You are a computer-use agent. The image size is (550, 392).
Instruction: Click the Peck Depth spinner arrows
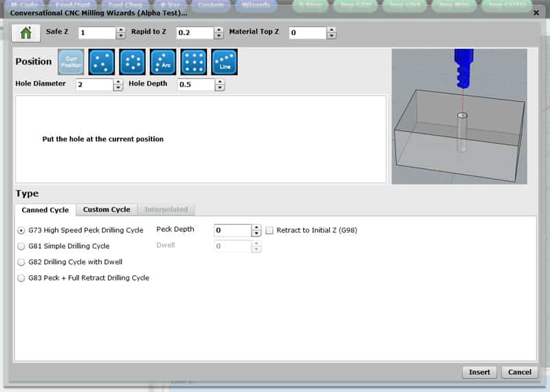click(x=256, y=230)
